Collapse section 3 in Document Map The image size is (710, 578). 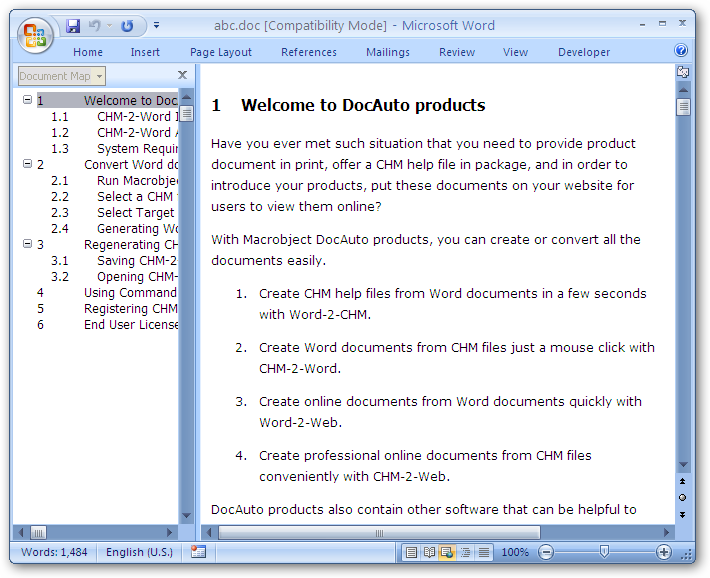click(28, 244)
